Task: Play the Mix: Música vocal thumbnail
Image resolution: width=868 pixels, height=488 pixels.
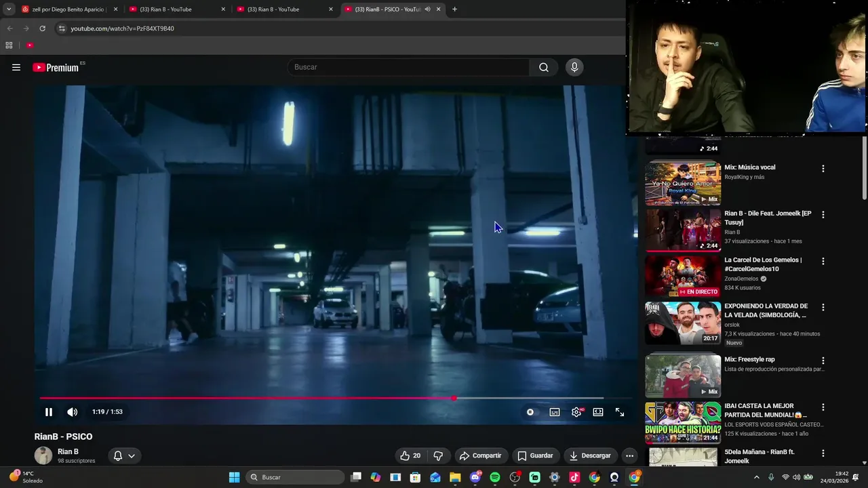Action: coord(683,183)
